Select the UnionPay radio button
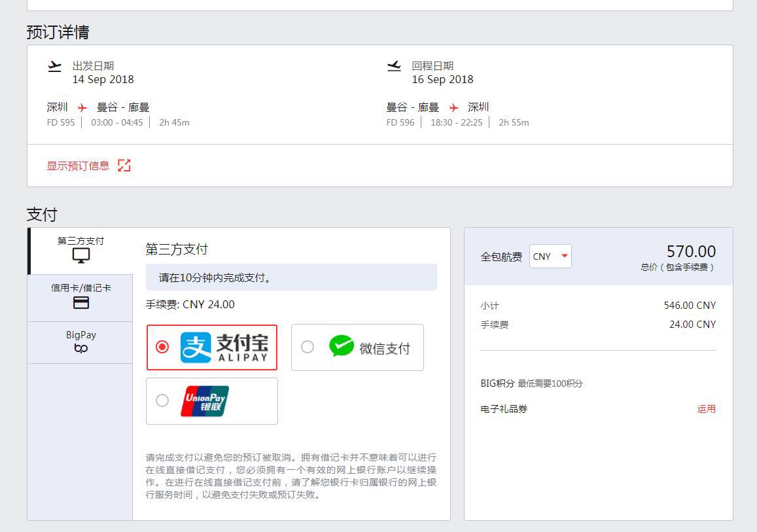This screenshot has width=757, height=532. [x=162, y=400]
